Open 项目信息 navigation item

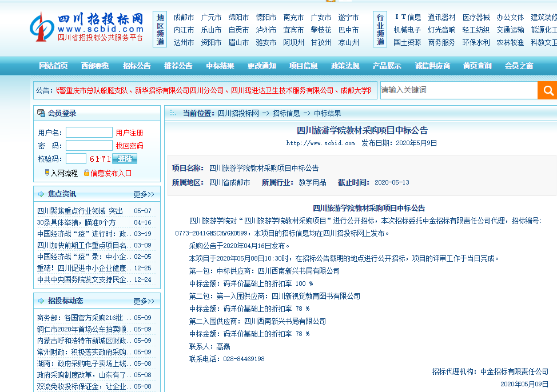[x=303, y=66]
